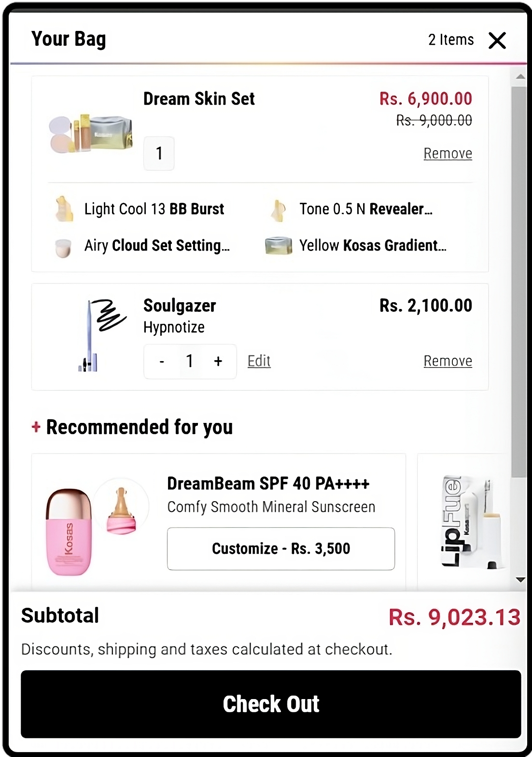Click the Dream Skin Set product image
Screen dimensions: 532x757
[x=91, y=133]
